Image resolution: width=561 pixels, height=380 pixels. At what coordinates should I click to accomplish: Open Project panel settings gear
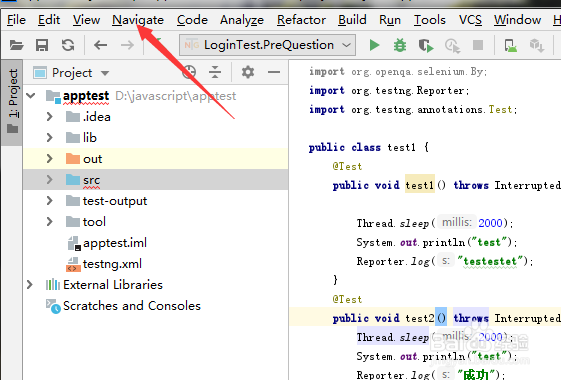pos(248,72)
